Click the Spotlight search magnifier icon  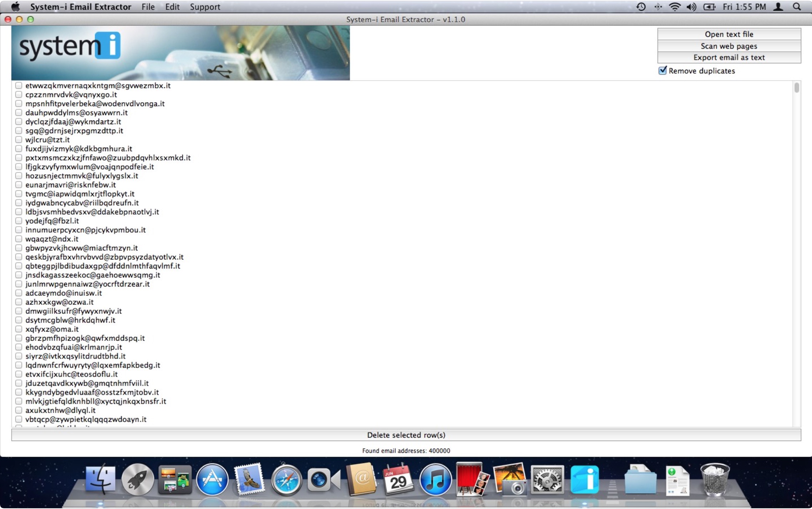point(797,7)
